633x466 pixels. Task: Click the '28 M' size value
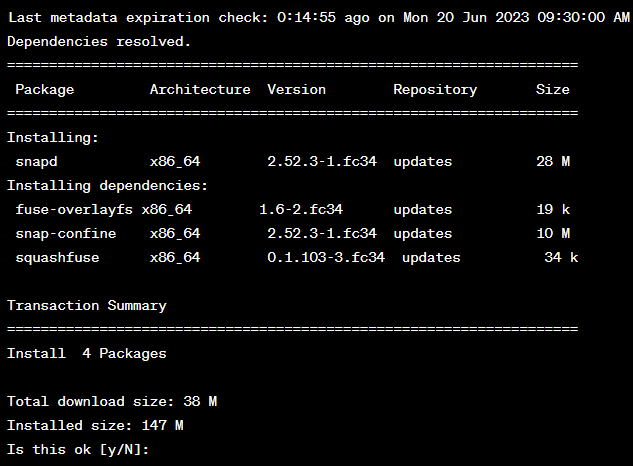tap(553, 162)
